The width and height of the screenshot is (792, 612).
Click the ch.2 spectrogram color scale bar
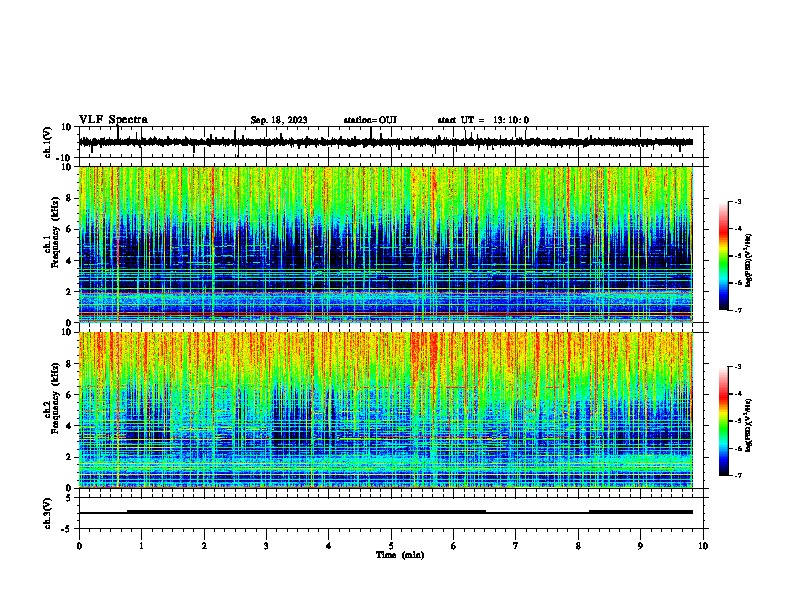click(x=724, y=421)
